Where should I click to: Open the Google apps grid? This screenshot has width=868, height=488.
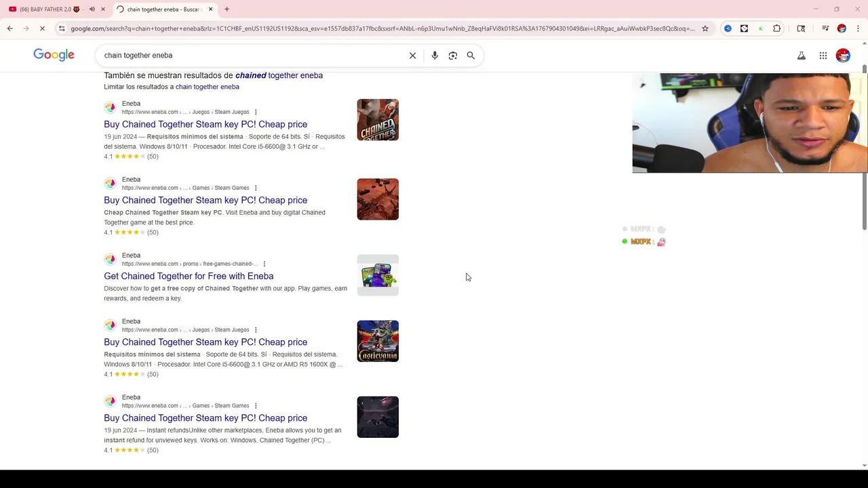(x=823, y=56)
